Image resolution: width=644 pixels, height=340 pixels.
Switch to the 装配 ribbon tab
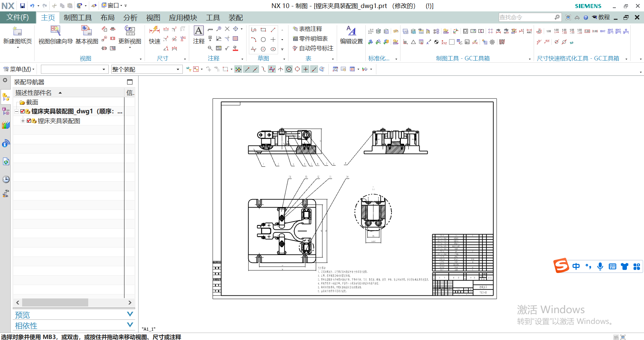click(x=236, y=18)
